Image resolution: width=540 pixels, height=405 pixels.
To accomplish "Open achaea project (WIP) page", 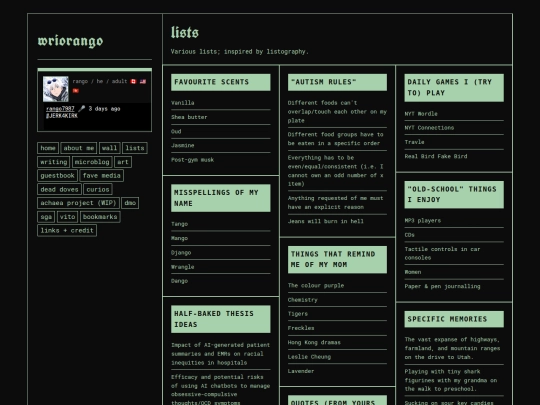I will pos(79,203).
